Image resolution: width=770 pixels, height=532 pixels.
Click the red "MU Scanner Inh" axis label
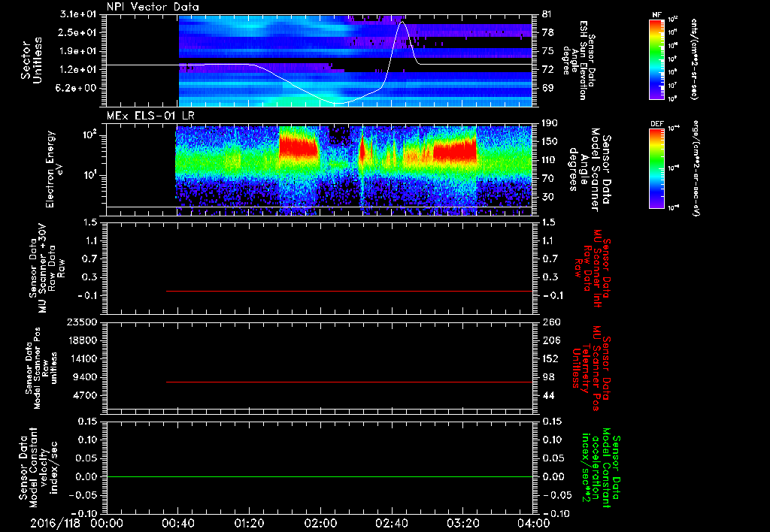598,268
